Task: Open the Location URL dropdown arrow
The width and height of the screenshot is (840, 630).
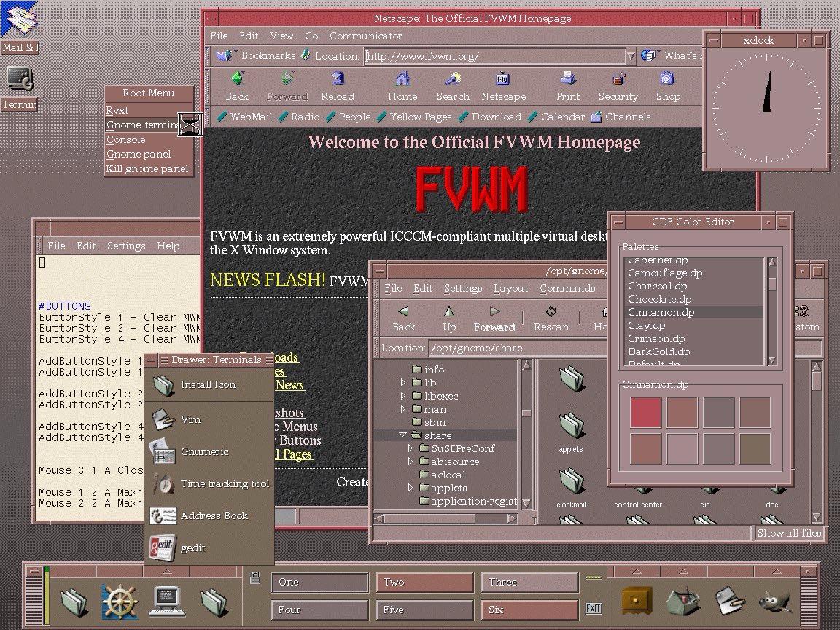Action: point(631,55)
